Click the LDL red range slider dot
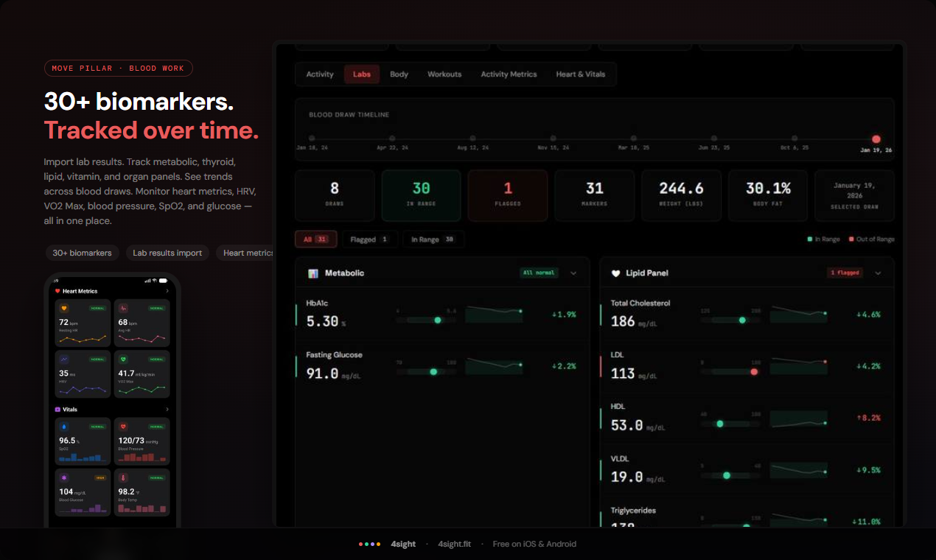The width and height of the screenshot is (936, 560). [x=754, y=372]
